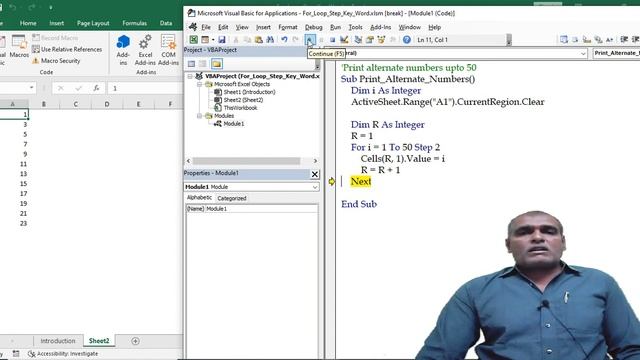
Task: Open the Excel Name Box dropdown arrow
Action: [x=31, y=88]
